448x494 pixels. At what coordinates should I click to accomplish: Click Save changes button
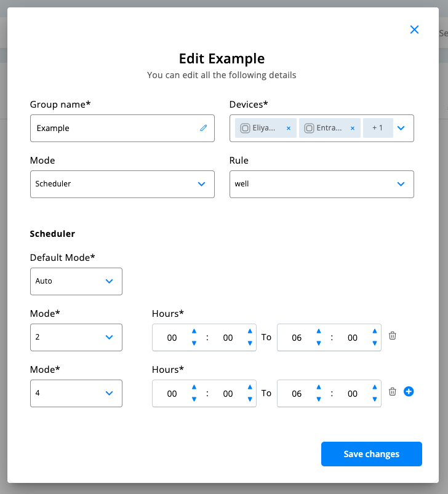click(371, 454)
